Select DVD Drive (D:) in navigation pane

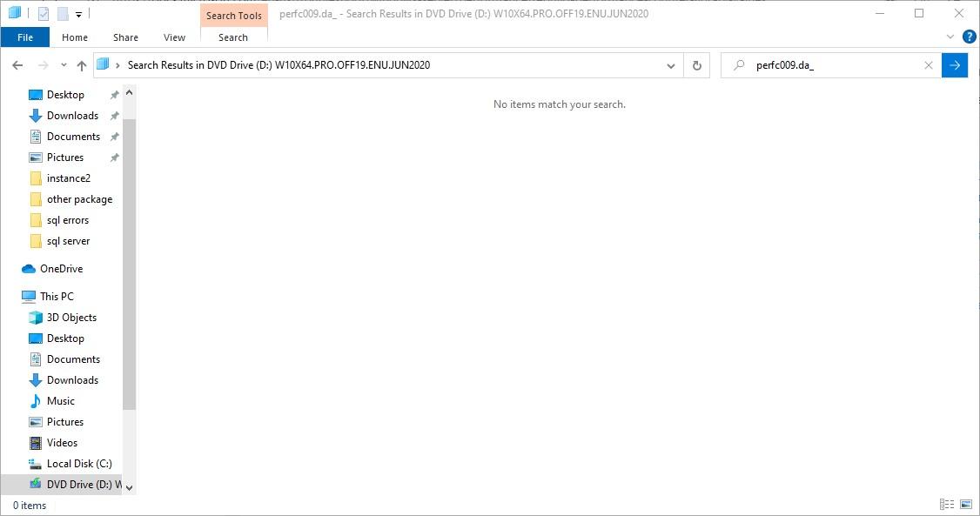point(63,484)
